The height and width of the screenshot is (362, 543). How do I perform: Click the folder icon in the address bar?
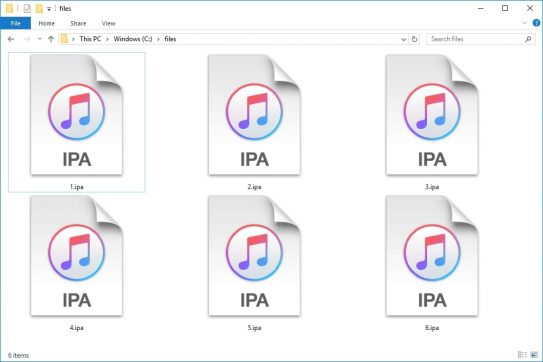(64, 39)
